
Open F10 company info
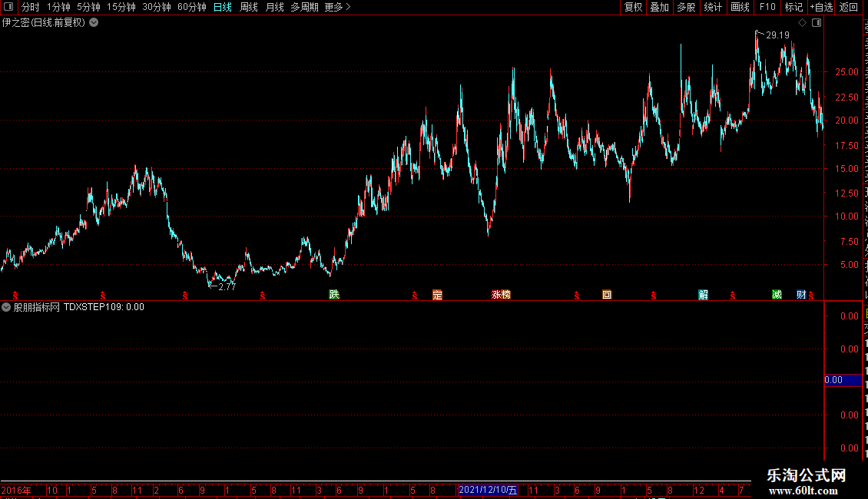click(x=767, y=7)
